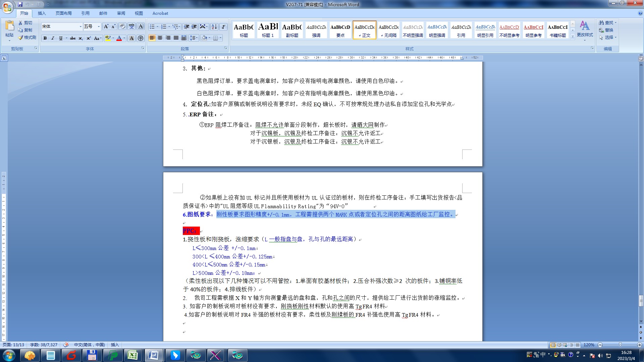Image resolution: width=644 pixels, height=362 pixels.
Task: Open the font name 宋体 dropdown
Action: (x=80, y=26)
